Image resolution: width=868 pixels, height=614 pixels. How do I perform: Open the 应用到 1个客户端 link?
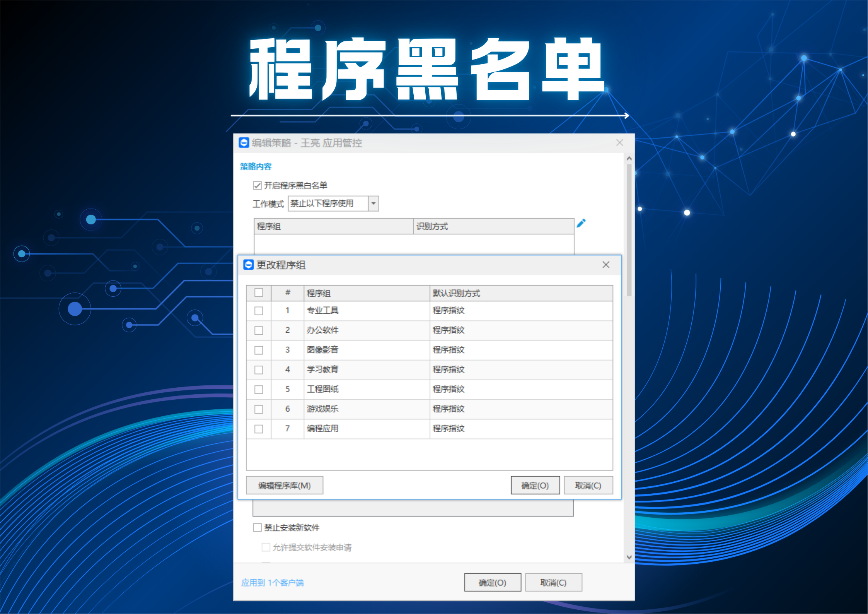click(x=272, y=583)
